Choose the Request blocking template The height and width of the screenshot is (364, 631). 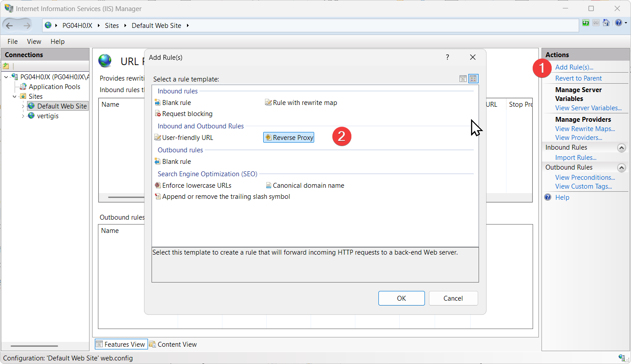tap(183, 114)
